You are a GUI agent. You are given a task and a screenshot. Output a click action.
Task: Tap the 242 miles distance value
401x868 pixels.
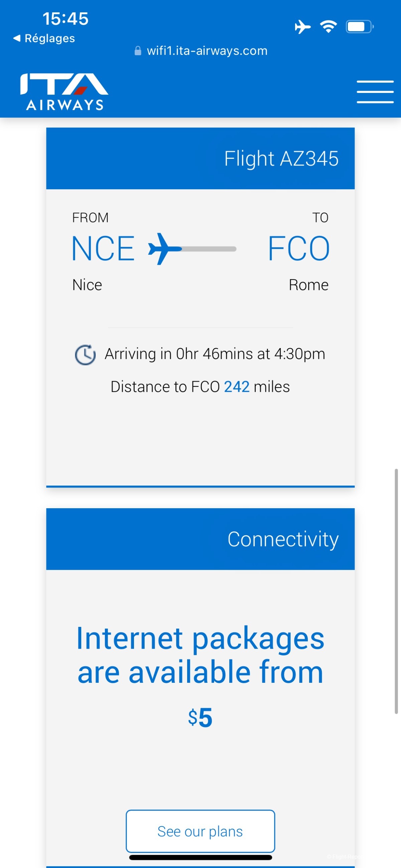pyautogui.click(x=237, y=387)
